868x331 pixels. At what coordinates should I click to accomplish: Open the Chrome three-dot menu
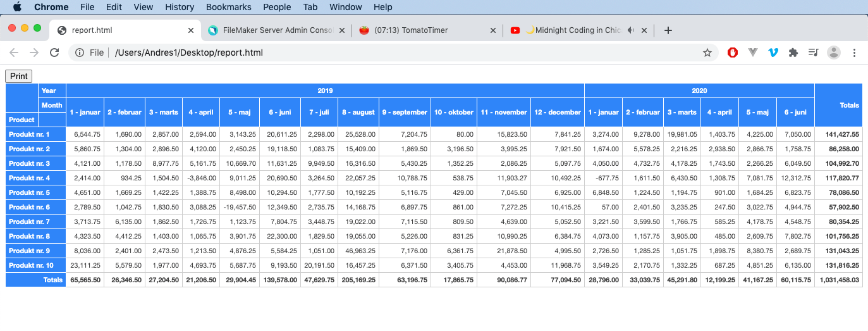854,53
